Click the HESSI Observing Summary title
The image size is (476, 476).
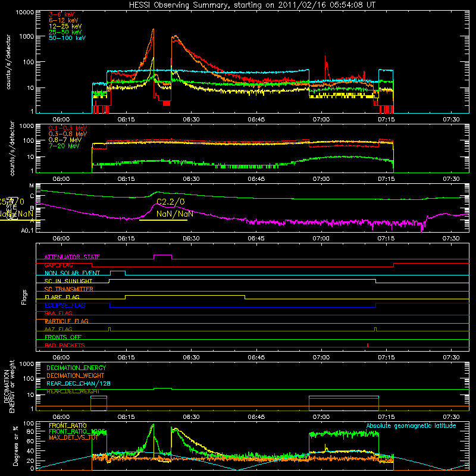tap(252, 5)
